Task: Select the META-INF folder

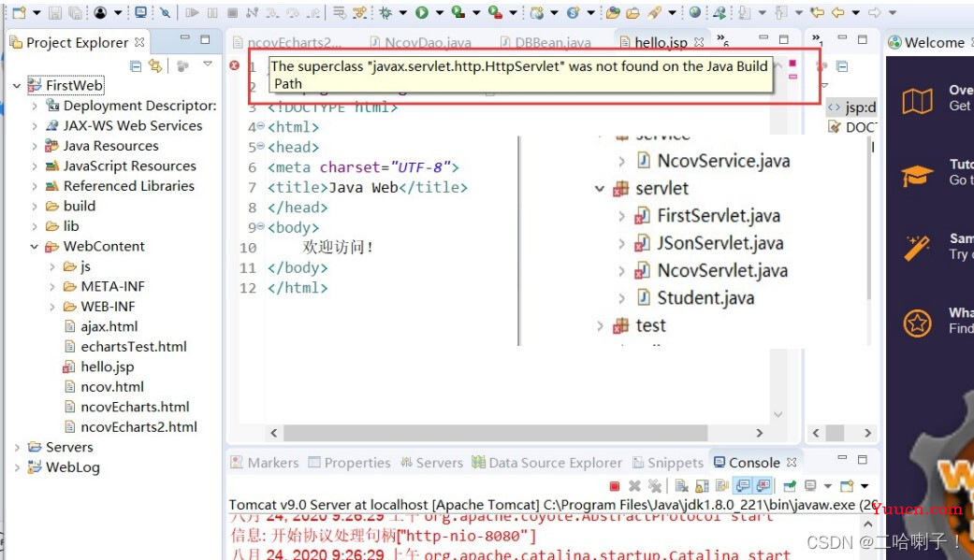Action: pos(104,287)
